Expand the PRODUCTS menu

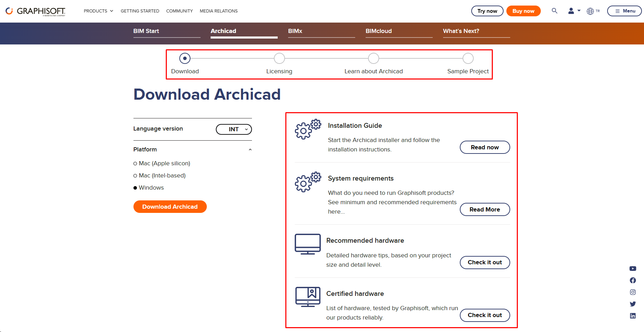(x=98, y=11)
